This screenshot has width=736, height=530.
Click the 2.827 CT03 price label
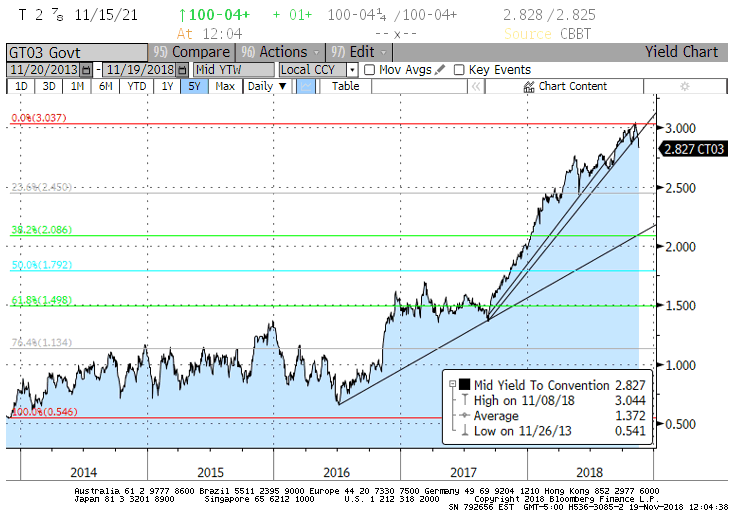694,149
